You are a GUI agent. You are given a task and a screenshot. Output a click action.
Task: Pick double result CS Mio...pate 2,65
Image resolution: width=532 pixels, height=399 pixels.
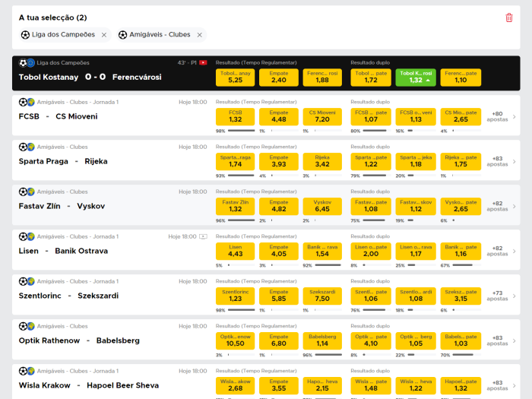[461, 117]
